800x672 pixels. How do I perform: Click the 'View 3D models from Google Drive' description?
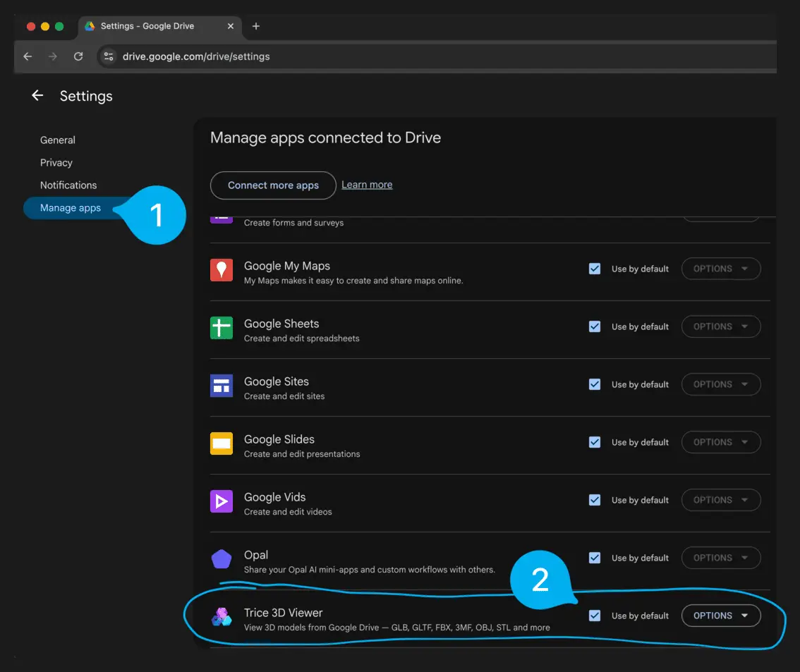[397, 628]
